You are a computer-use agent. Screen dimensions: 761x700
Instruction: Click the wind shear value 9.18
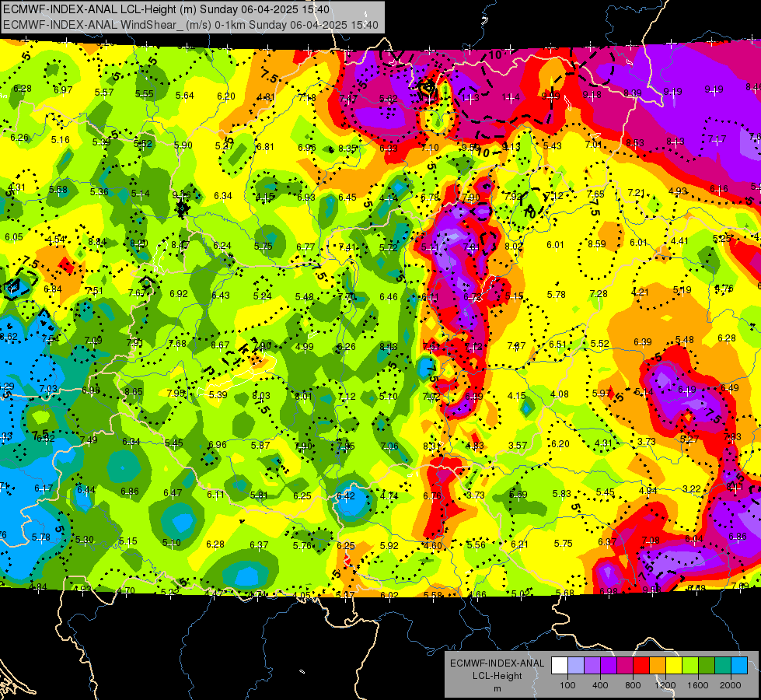592,95
